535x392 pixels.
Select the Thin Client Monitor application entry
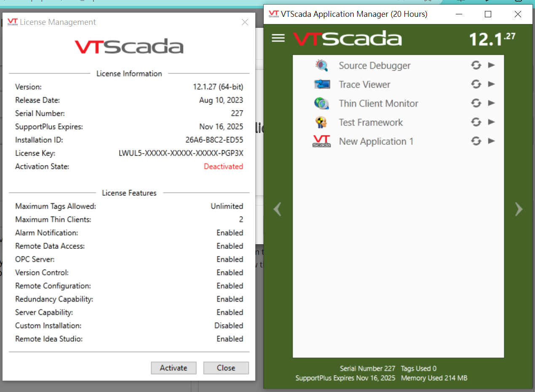399,103
